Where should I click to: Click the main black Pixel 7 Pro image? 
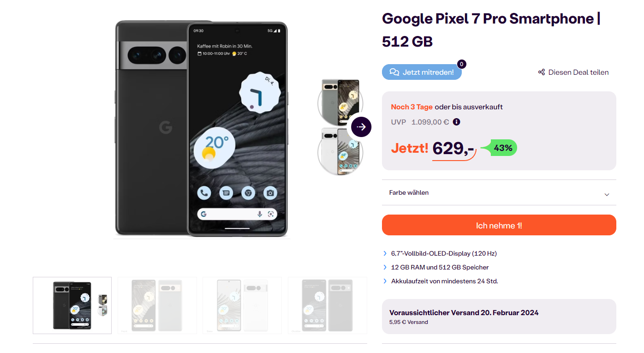click(x=201, y=128)
